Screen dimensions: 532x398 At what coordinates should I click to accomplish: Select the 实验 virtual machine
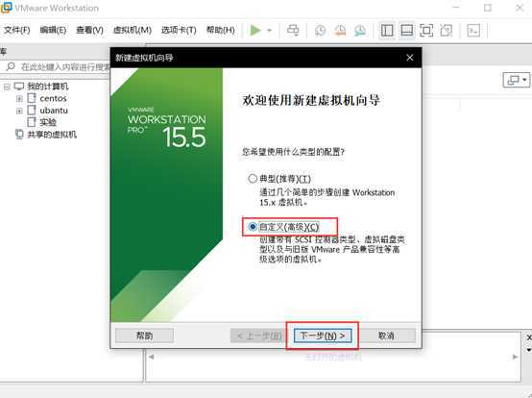(47, 122)
